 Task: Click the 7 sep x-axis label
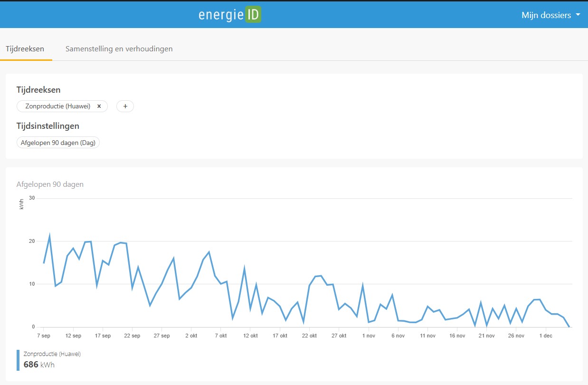tap(44, 336)
